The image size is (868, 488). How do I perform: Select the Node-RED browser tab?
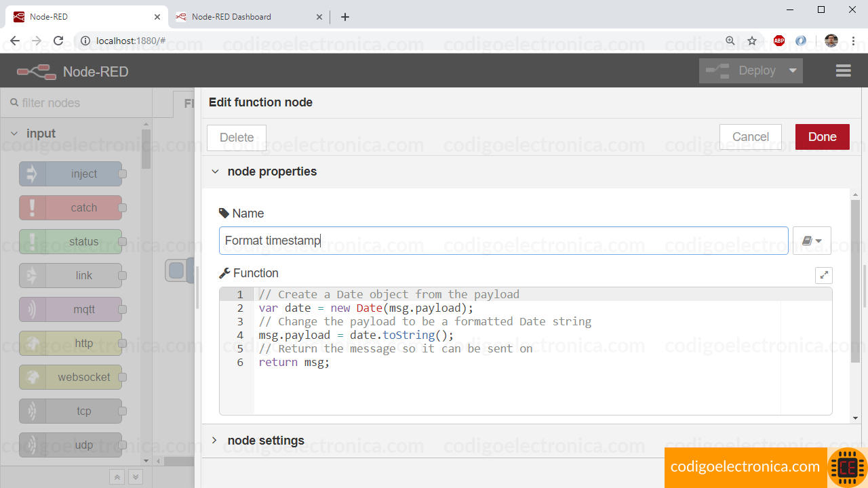(85, 17)
